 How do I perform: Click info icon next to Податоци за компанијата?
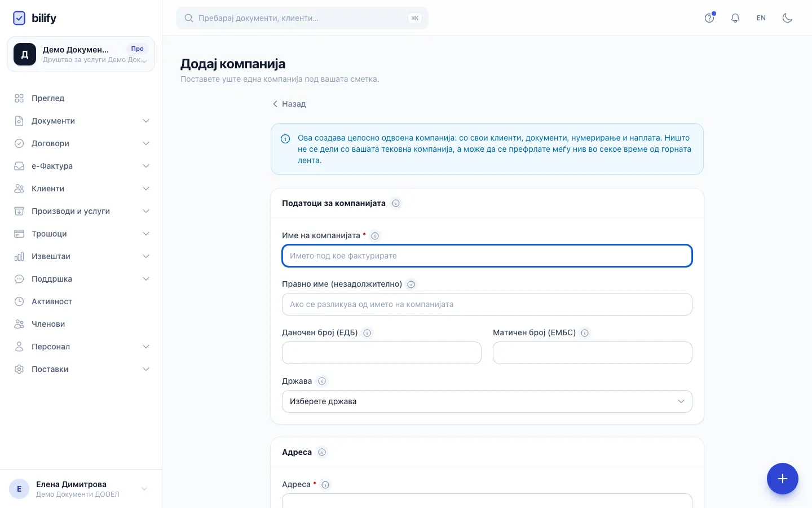tap(396, 203)
